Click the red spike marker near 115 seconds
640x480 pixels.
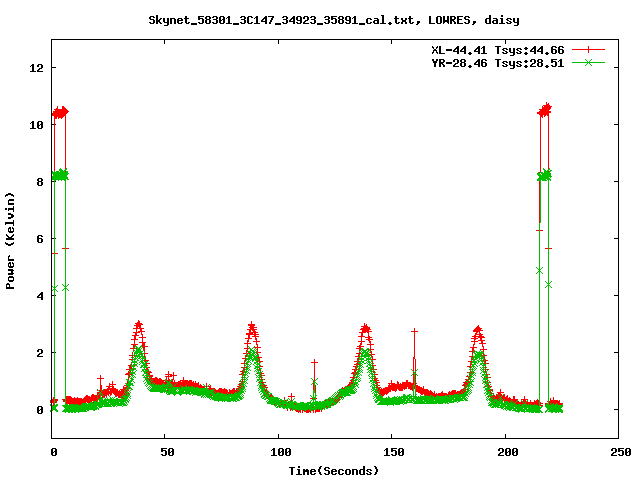coord(314,362)
